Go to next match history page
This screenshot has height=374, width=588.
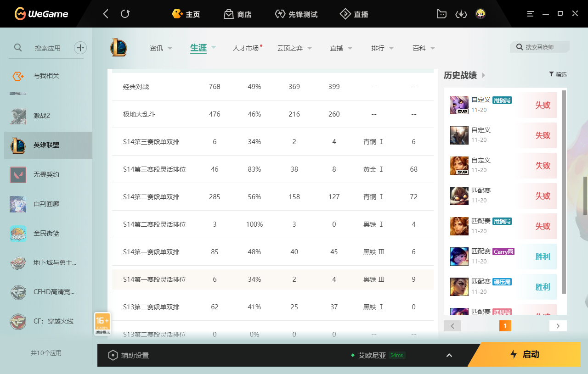pyautogui.click(x=558, y=326)
